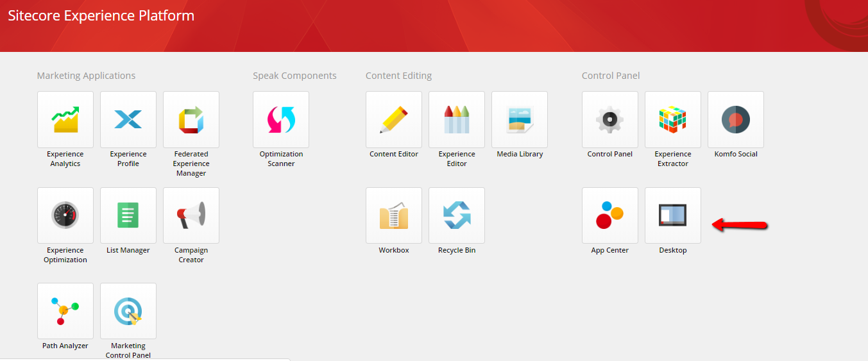
Task: Click the Desktop caption text
Action: 673,250
